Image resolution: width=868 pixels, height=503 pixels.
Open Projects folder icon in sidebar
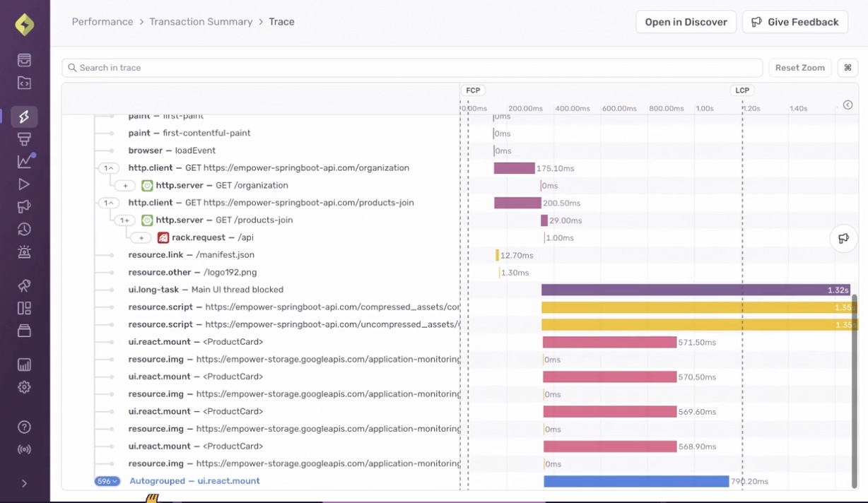coord(24,83)
